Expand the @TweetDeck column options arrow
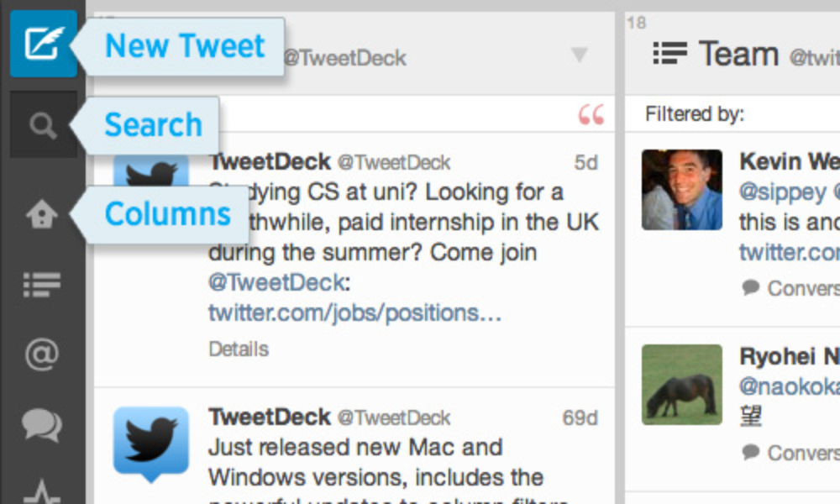The height and width of the screenshot is (504, 840). [x=580, y=55]
